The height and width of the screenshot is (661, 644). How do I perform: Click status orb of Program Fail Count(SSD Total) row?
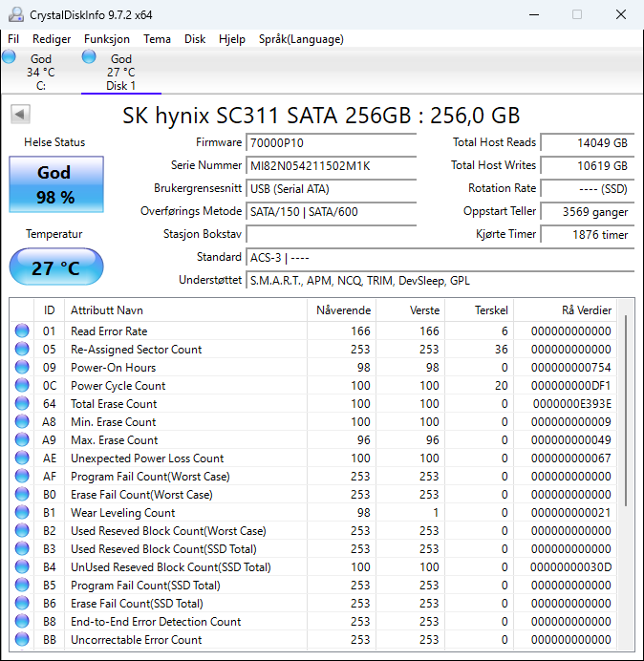pyautogui.click(x=22, y=585)
